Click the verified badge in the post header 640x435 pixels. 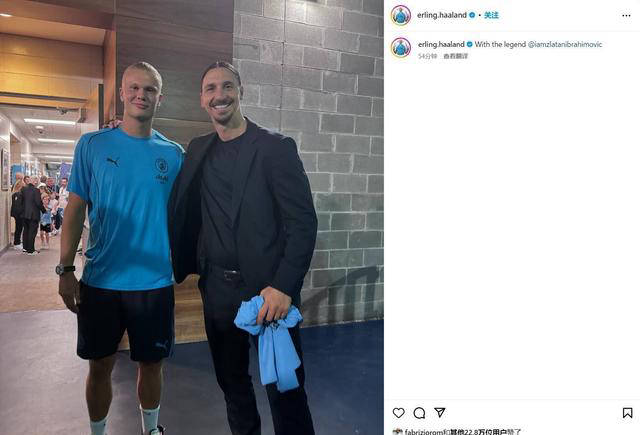click(472, 15)
